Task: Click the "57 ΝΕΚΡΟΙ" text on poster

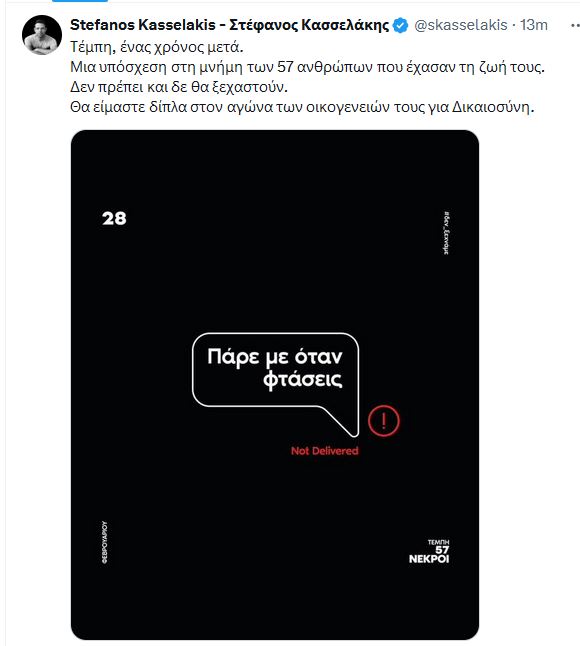Action: point(429,555)
